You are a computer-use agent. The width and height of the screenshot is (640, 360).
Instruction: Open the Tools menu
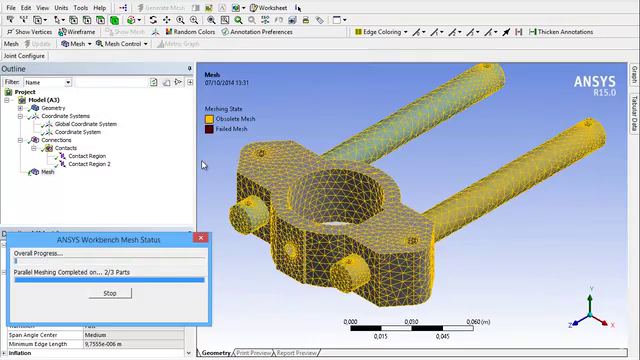click(x=80, y=8)
